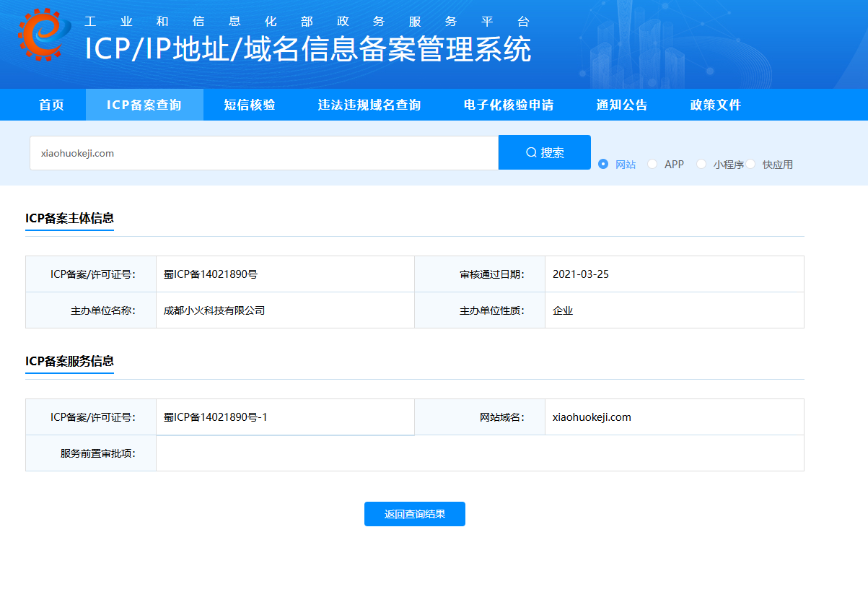Click the 返回查询结果 button
Viewport: 868px width, 610px height.
click(x=414, y=514)
